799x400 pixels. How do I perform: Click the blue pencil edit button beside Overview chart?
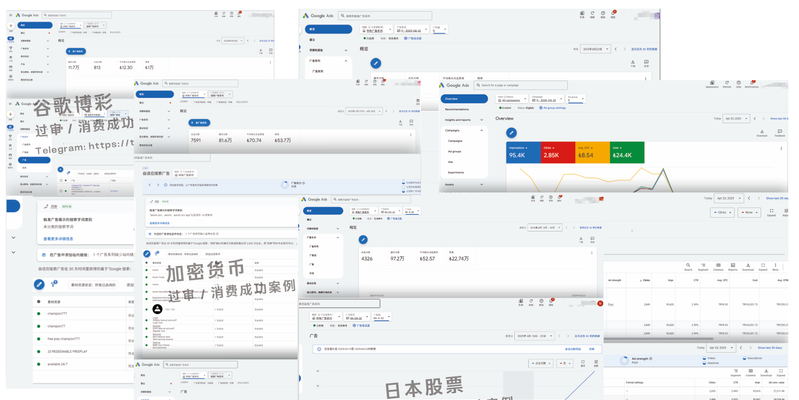click(x=511, y=132)
